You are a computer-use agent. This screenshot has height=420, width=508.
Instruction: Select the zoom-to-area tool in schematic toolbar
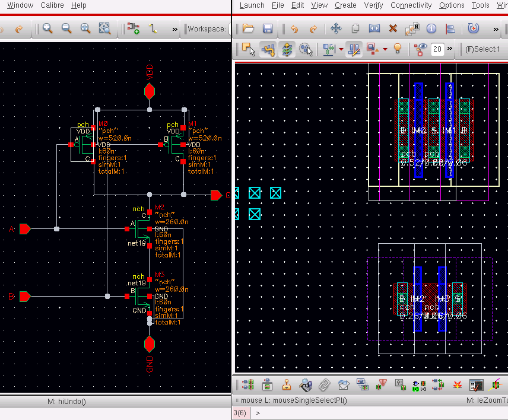104,28
